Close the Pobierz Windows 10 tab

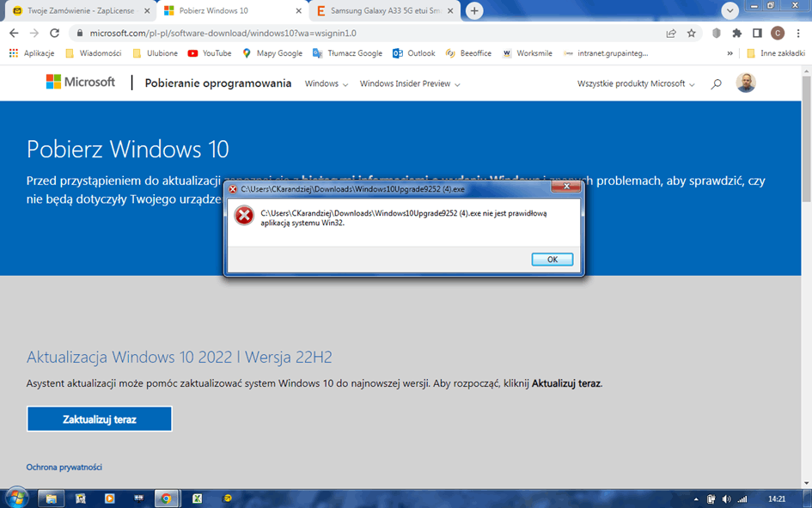click(x=299, y=11)
